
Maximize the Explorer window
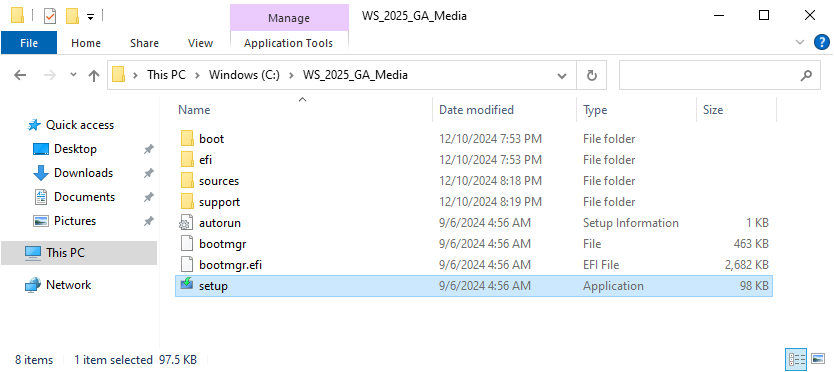point(764,15)
